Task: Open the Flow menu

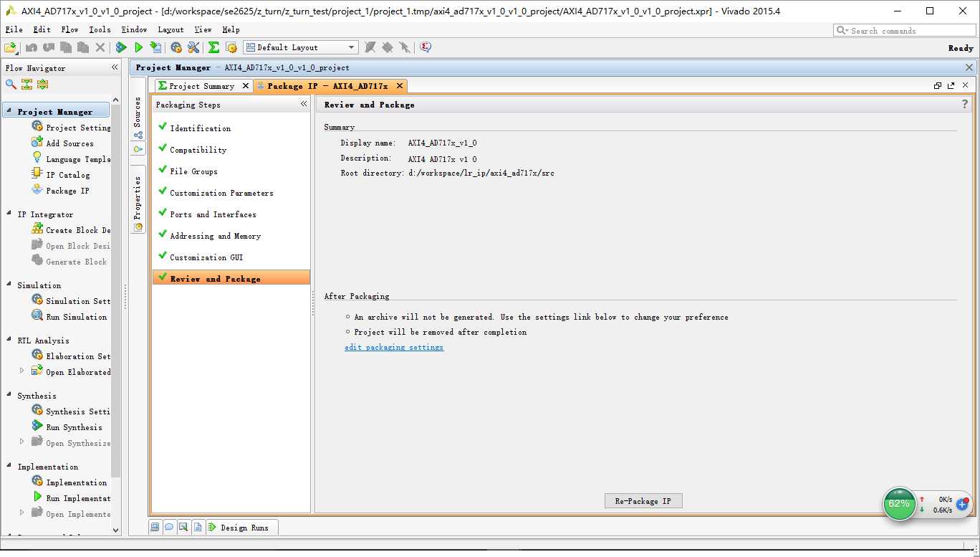Action: (x=69, y=29)
